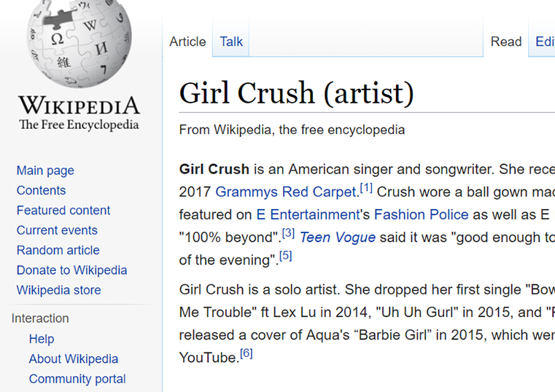Open the Help link
555x392 pixels.
pyautogui.click(x=42, y=339)
